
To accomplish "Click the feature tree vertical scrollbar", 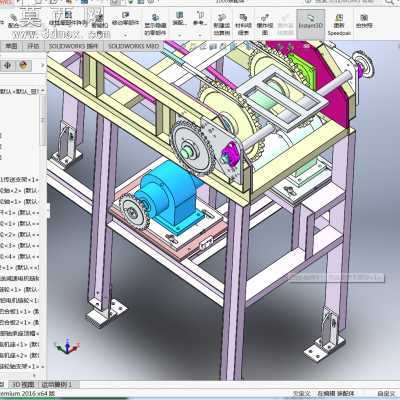I will point(44,120).
